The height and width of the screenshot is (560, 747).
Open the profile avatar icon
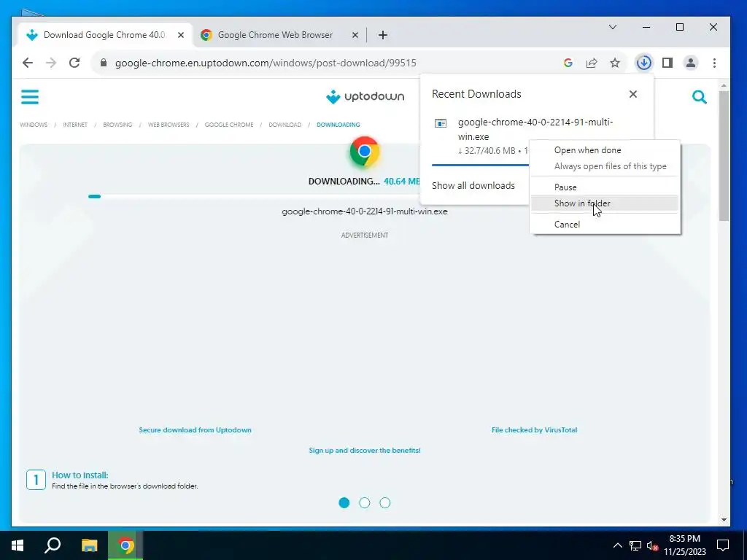(691, 63)
